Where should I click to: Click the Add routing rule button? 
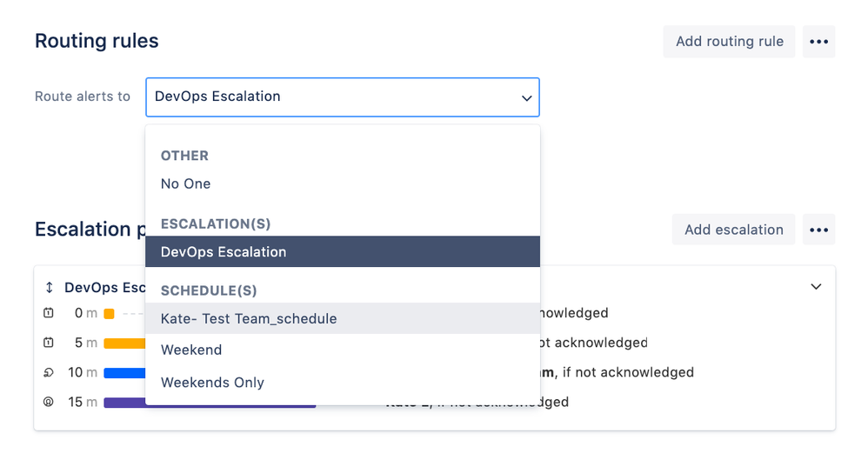click(729, 42)
